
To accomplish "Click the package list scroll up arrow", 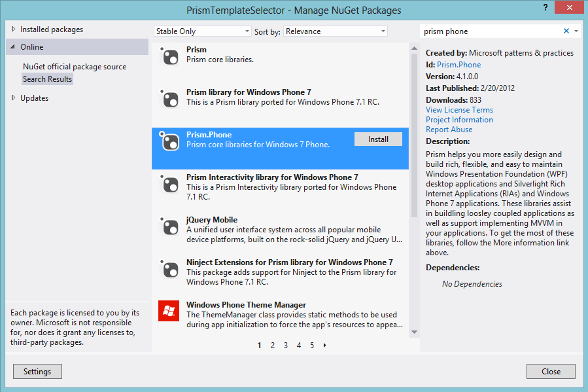I will pyautogui.click(x=415, y=48).
